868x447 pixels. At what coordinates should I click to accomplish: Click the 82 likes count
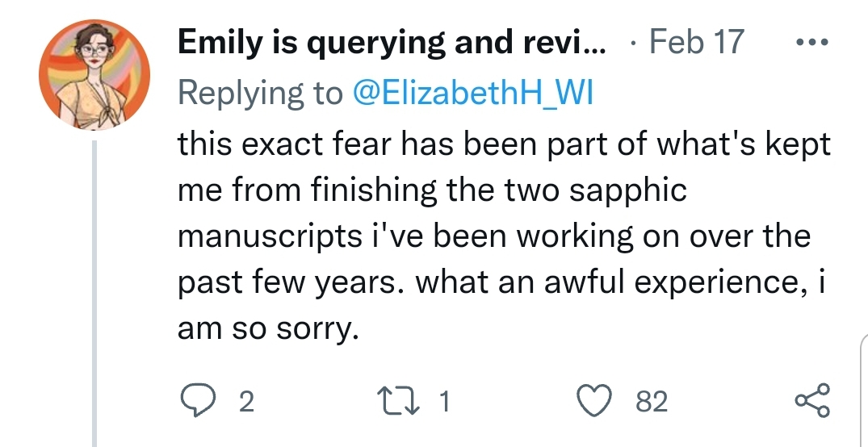pyautogui.click(x=652, y=402)
